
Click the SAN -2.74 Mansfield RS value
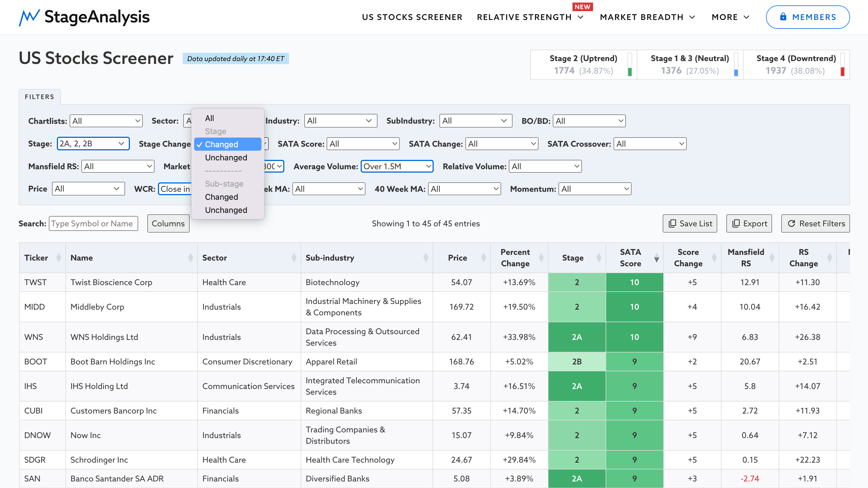click(750, 479)
